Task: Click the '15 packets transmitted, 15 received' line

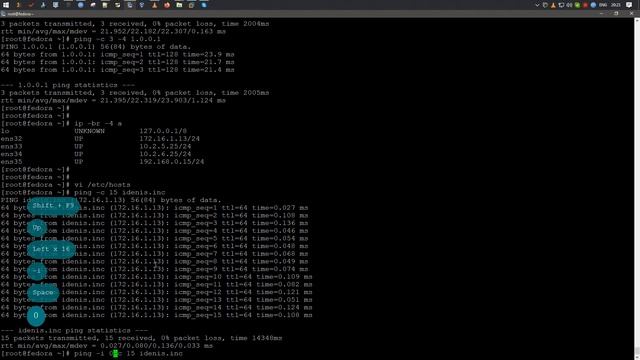Action: point(141,338)
